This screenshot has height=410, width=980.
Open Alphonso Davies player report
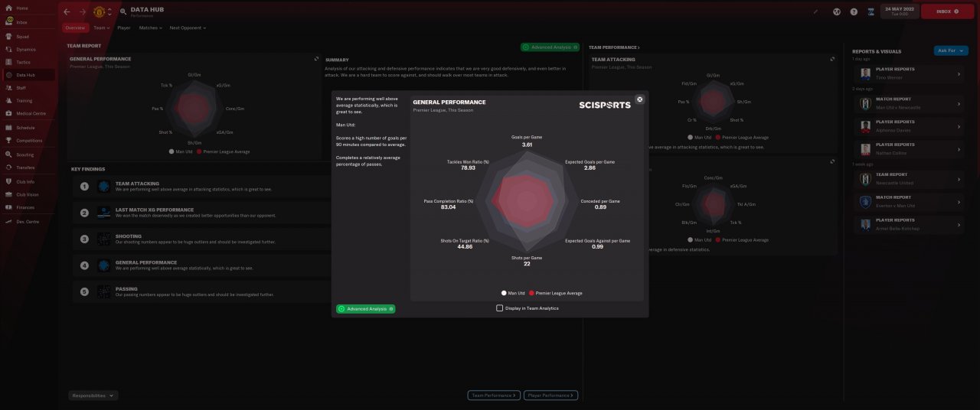[910, 126]
